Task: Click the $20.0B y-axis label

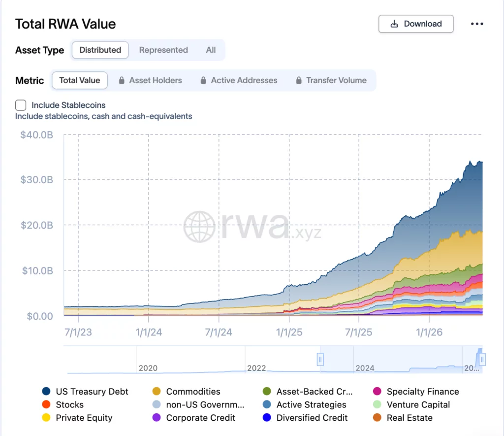Action: [x=36, y=225]
